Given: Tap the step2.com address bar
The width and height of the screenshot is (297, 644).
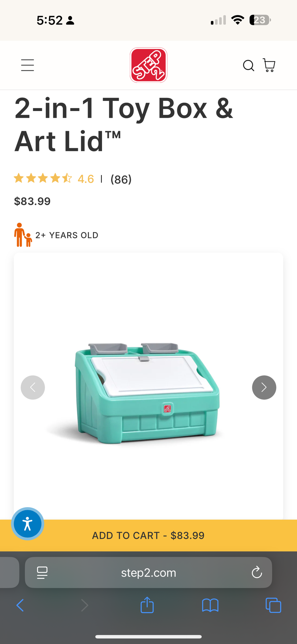Looking at the screenshot, I should coord(148,573).
